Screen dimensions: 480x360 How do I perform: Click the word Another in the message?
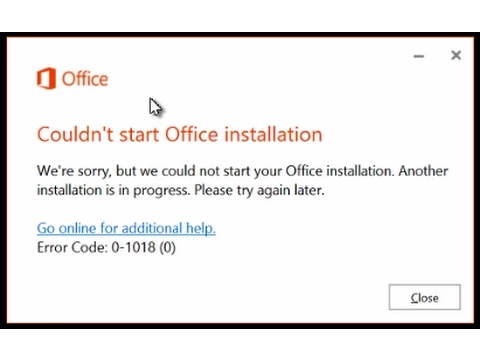pyautogui.click(x=424, y=171)
